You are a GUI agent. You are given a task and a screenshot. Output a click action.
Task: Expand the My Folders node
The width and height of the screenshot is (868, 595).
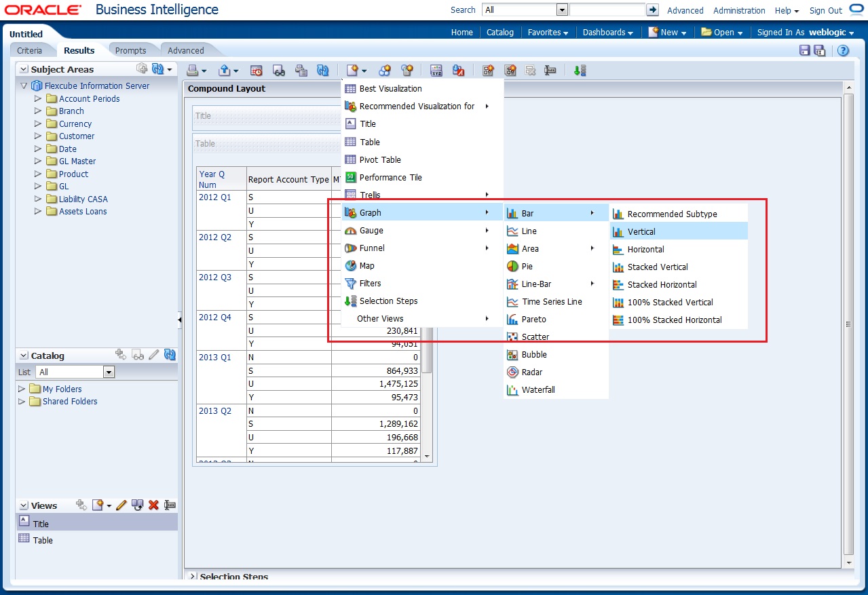click(22, 389)
